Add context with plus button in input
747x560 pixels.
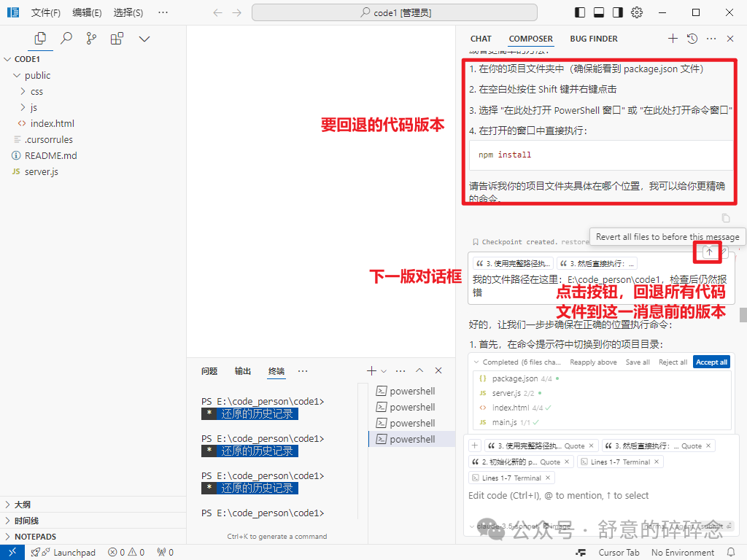click(474, 446)
